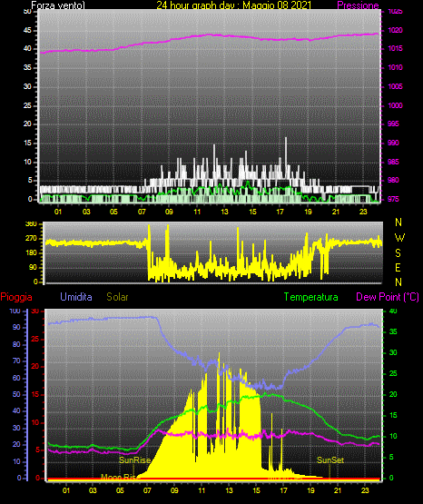Viewport: 423px width, 504px height.
Task: Click hour '07' under the wind chart
Action: [x=142, y=212]
